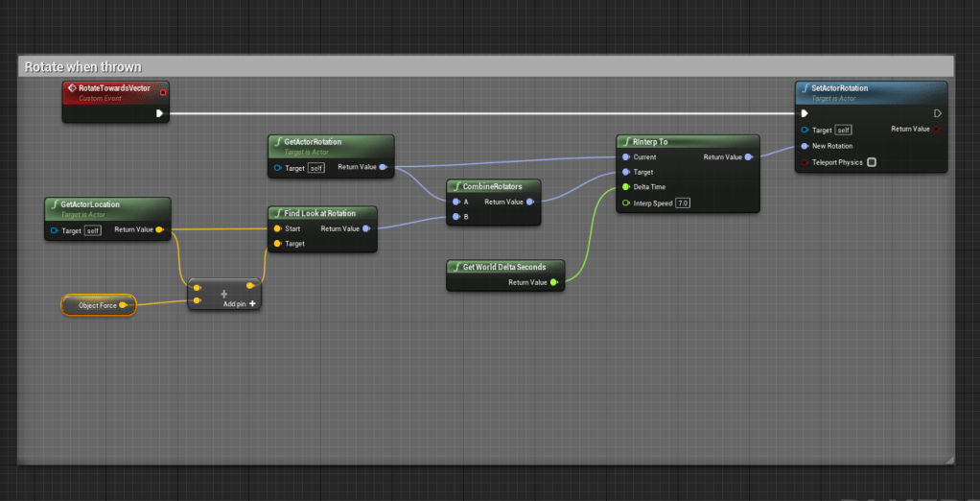Screen dimensions: 980x501
Task: Click Get World Delta Seconds Return Value pin
Action: [554, 282]
